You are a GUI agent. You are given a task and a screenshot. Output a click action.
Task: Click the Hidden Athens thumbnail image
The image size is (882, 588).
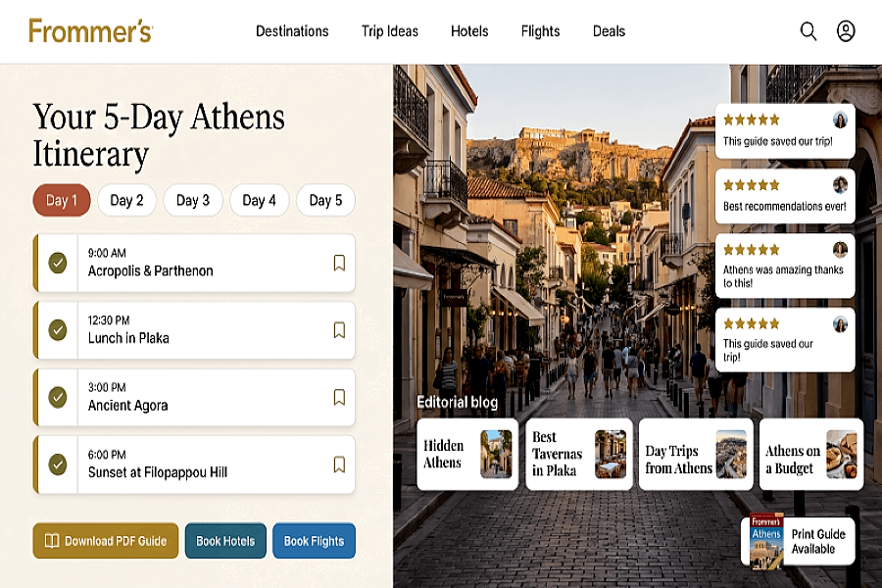point(496,454)
